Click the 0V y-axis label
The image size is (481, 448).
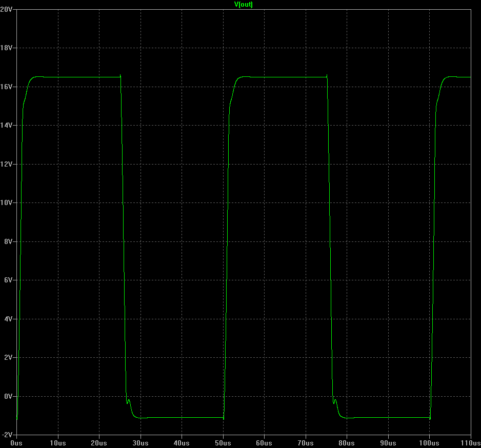point(8,396)
